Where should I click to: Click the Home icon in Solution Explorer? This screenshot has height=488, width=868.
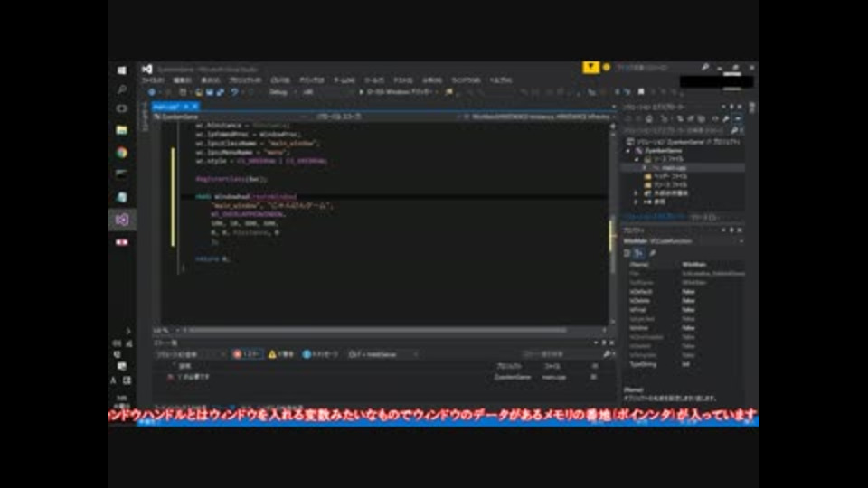tap(649, 119)
